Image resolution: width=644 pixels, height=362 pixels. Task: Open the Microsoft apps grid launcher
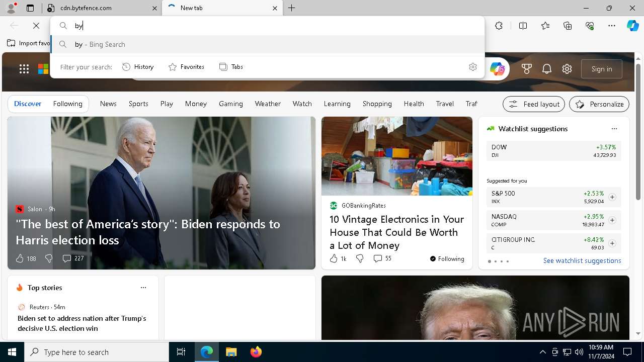(24, 69)
